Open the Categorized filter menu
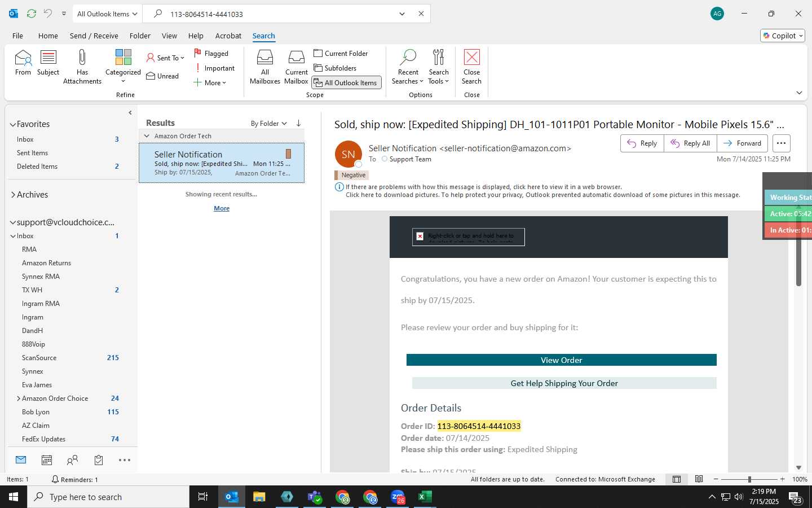812x508 pixels. coord(123,67)
